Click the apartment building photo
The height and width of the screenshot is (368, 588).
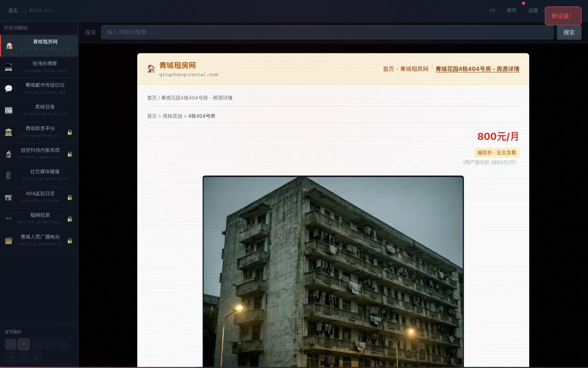(x=333, y=271)
